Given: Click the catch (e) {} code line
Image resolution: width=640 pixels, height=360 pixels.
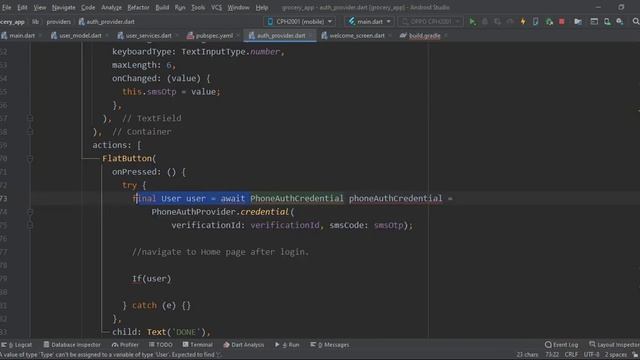Looking at the screenshot, I should point(157,305).
